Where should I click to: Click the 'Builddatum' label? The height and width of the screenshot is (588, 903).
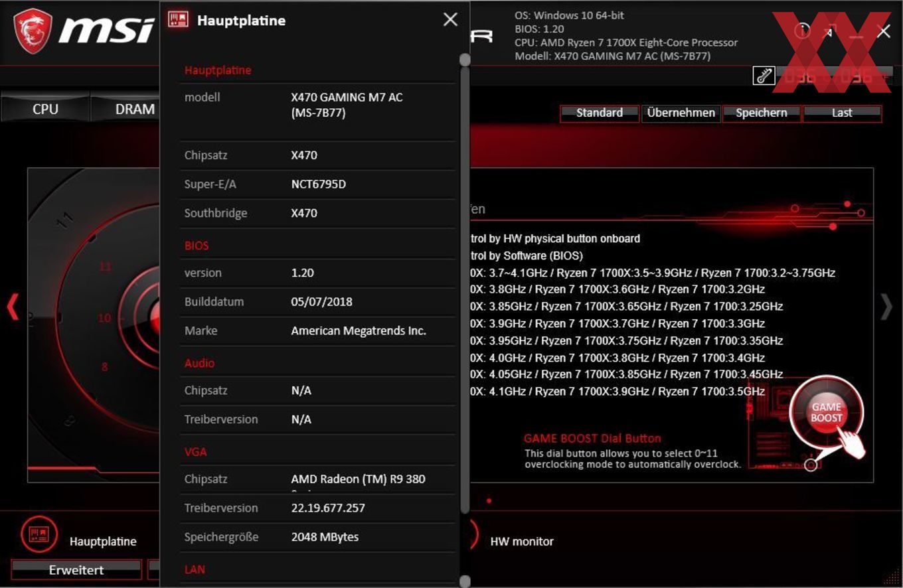pyautogui.click(x=214, y=302)
